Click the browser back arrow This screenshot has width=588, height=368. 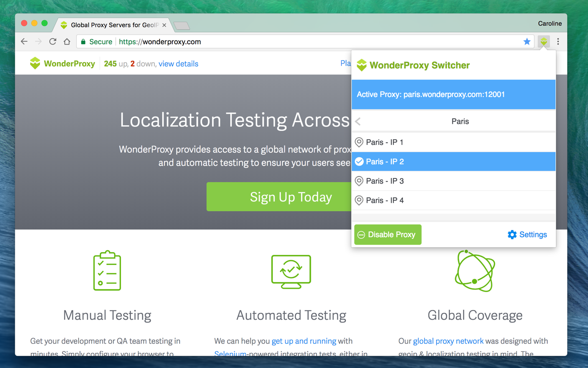(24, 41)
